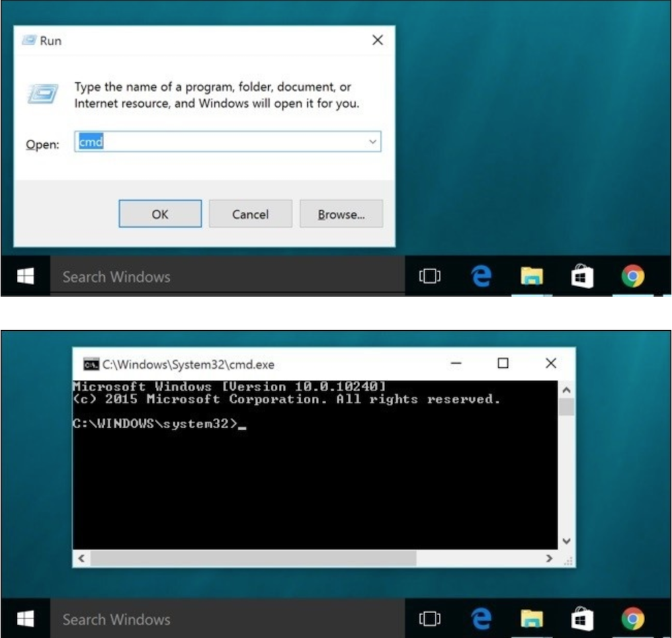Open Start menu in lower taskbar
Viewport: 672px width, 638px height.
tap(26, 619)
